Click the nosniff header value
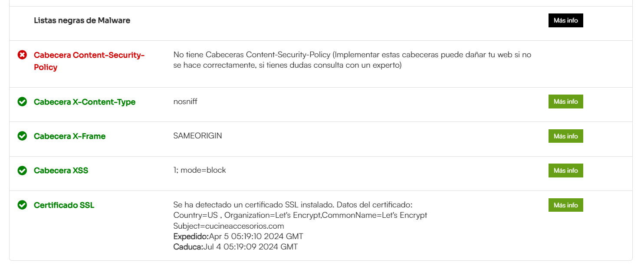The height and width of the screenshot is (269, 644). point(185,102)
